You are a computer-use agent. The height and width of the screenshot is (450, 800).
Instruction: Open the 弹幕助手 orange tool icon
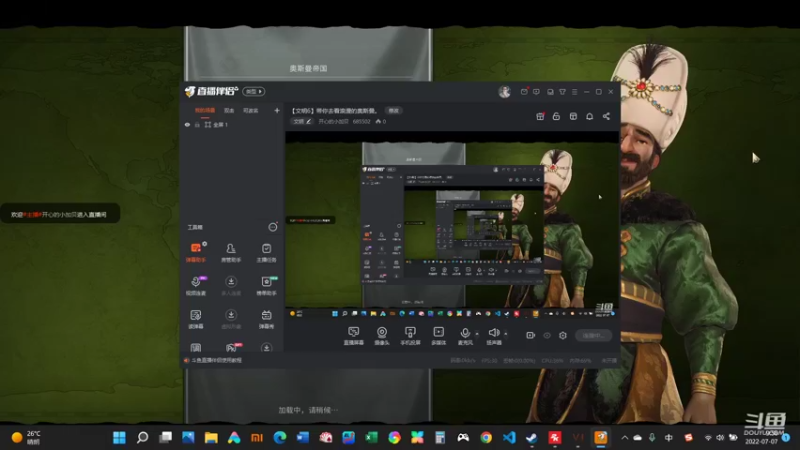[x=196, y=252]
